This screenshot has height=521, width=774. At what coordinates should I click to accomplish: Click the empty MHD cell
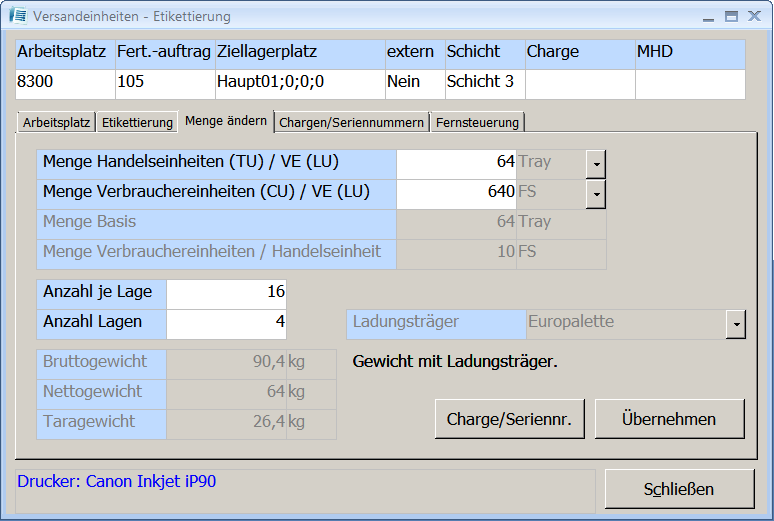pyautogui.click(x=689, y=83)
